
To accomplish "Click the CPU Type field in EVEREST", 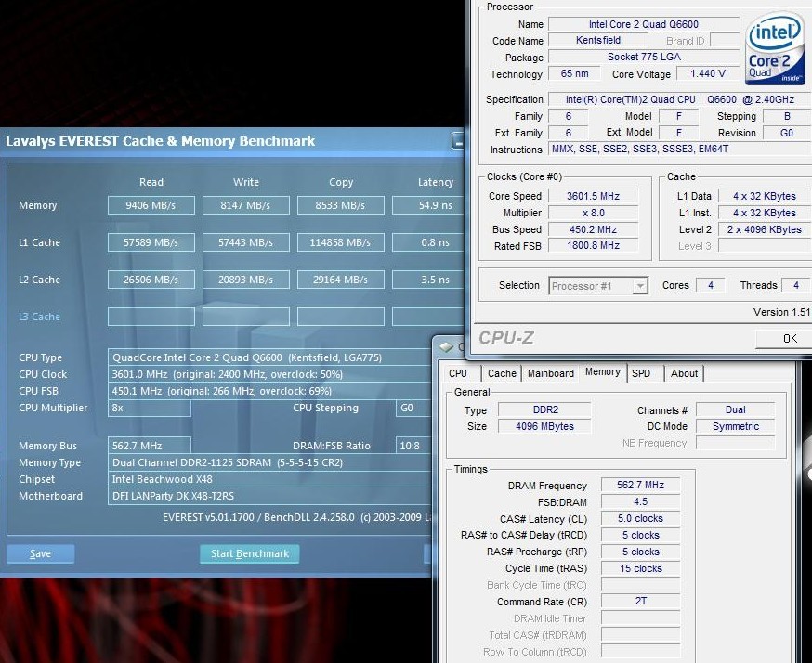I will click(x=269, y=357).
